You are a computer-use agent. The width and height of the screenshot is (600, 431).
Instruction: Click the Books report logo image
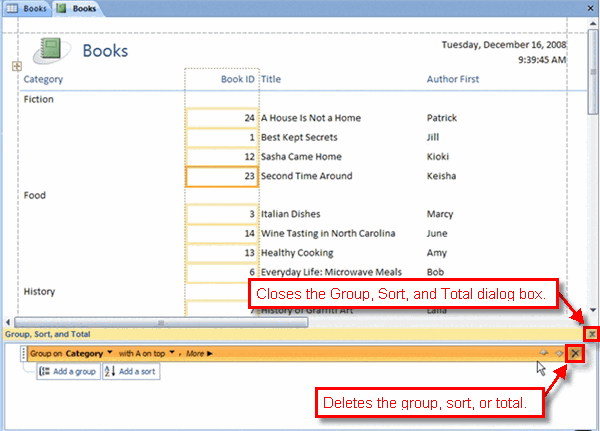52,51
